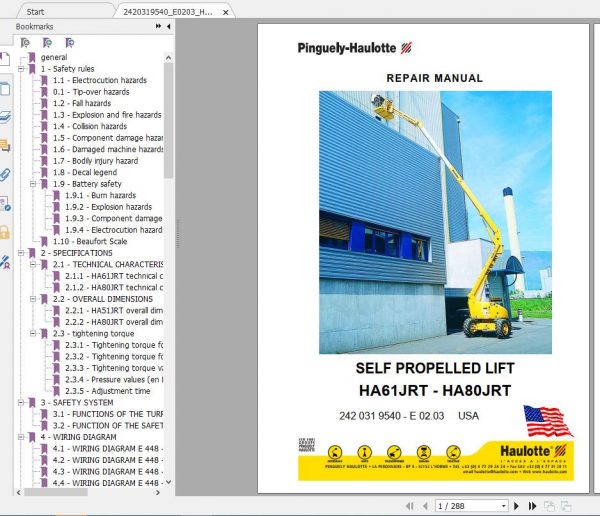The height and width of the screenshot is (516, 600).
Task: Open '1.3 - Explosion and fire hazards' bookmark
Action: click(x=107, y=115)
